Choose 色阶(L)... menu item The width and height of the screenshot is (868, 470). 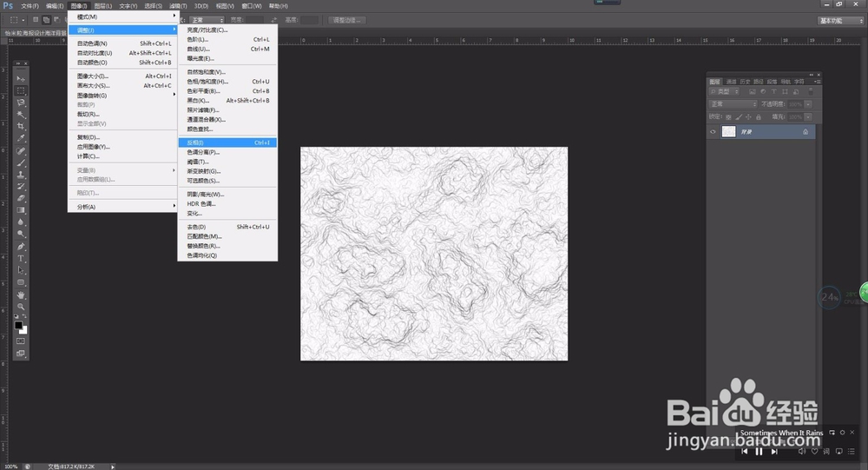click(x=227, y=39)
